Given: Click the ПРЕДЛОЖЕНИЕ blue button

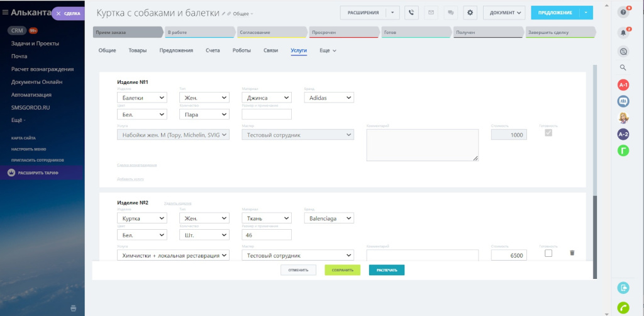Looking at the screenshot, I should pyautogui.click(x=555, y=13).
